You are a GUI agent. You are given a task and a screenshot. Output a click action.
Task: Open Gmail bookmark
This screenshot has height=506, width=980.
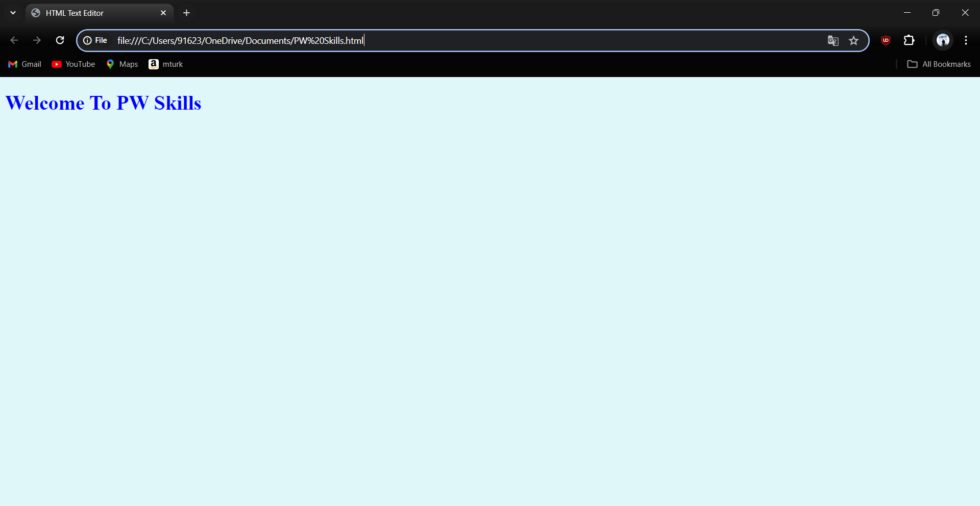pos(24,64)
